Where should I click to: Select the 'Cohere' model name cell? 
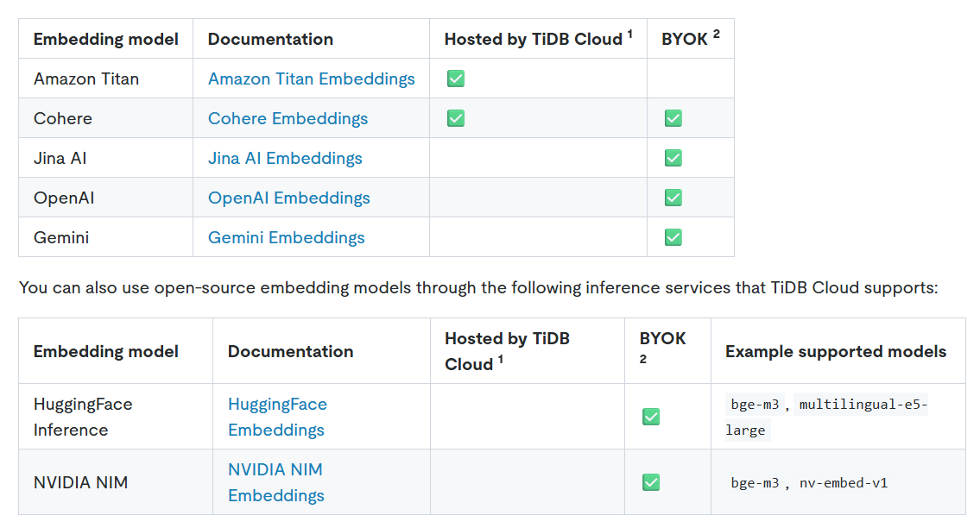(x=105, y=118)
